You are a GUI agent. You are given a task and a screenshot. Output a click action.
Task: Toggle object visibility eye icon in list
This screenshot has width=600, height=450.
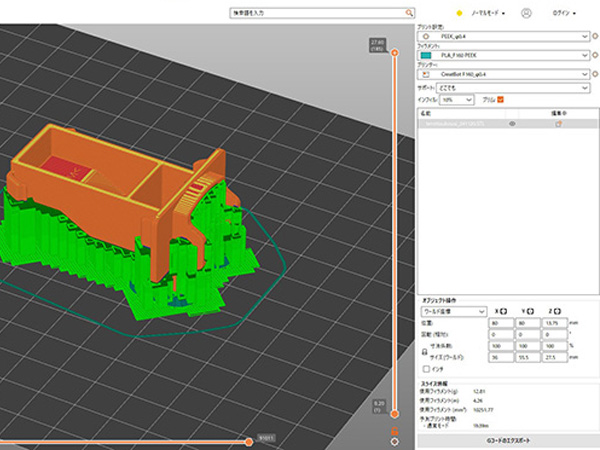pos(512,123)
